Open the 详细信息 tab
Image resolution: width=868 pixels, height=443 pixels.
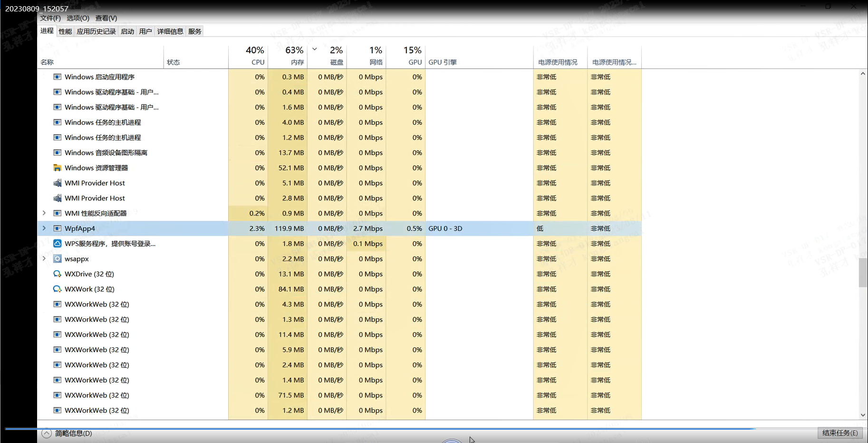click(170, 31)
